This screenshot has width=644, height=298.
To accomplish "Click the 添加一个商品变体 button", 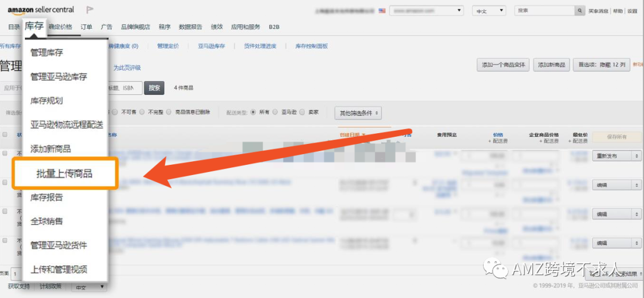I will [x=503, y=64].
